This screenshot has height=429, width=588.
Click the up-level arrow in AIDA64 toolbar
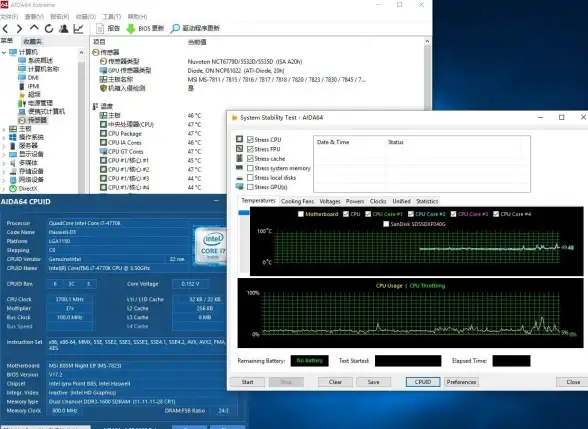(34, 28)
